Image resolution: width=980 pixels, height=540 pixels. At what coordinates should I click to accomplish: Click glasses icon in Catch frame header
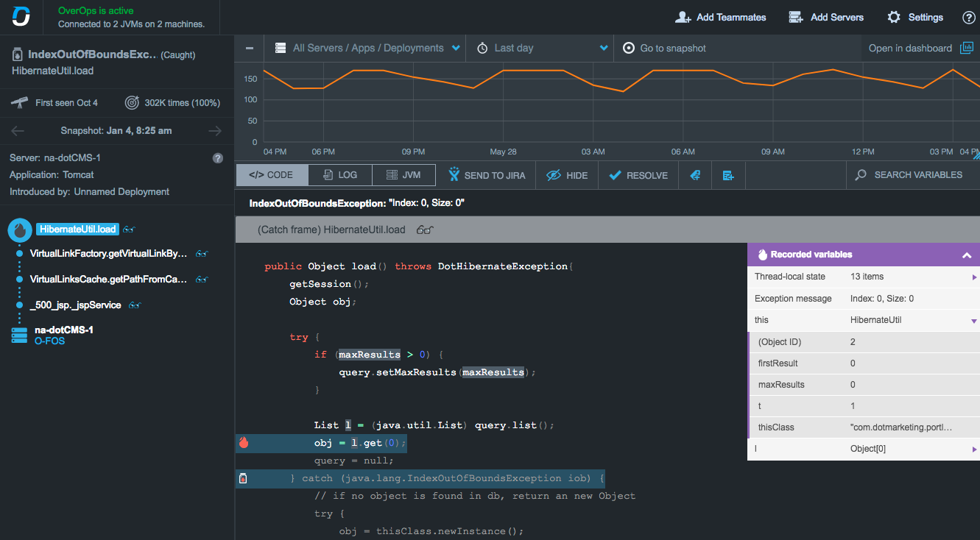pyautogui.click(x=425, y=230)
